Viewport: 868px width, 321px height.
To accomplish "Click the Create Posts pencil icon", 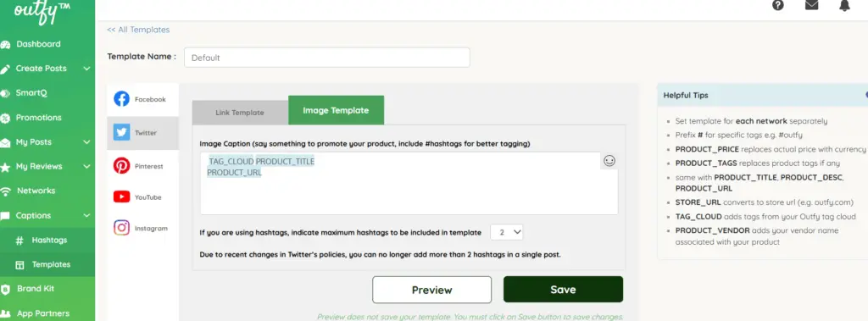I will 6,69.
